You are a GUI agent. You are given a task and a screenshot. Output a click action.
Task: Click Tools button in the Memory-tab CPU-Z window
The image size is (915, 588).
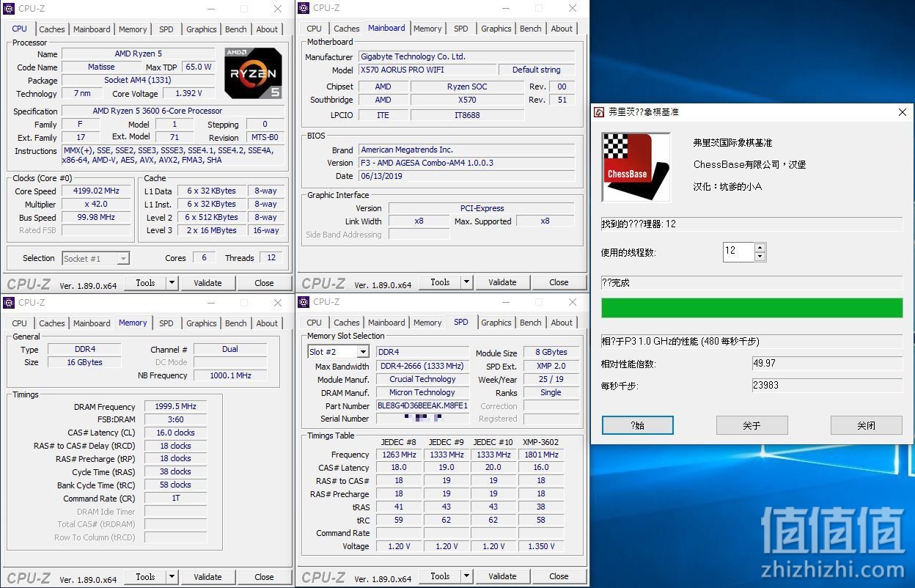145,577
